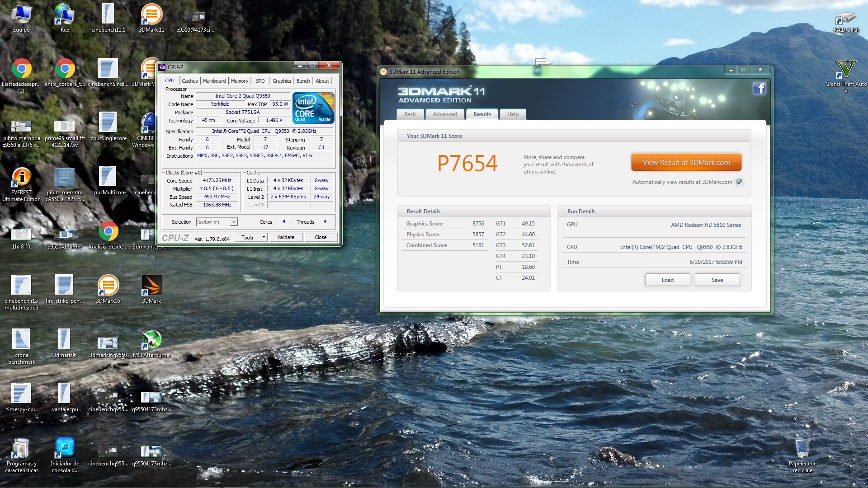Screen dimensions: 868x488
Task: Expand the Tools dropdown arrow in CPU-Z
Action: coord(264,237)
